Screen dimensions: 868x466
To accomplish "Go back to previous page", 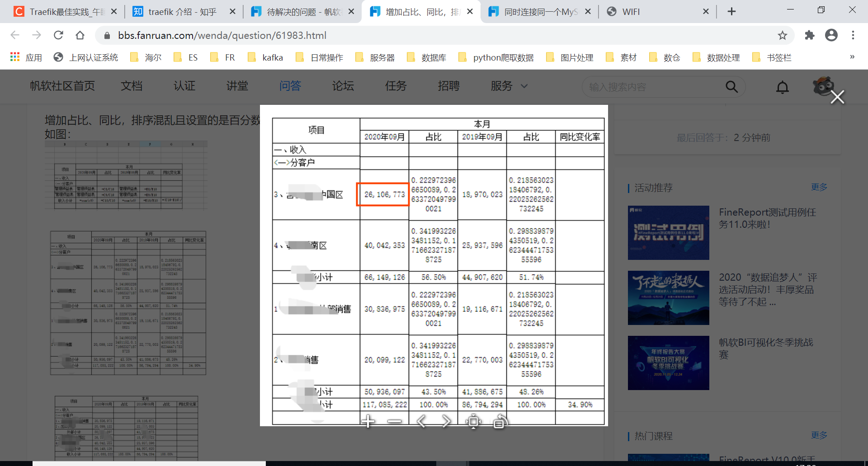I will [15, 35].
